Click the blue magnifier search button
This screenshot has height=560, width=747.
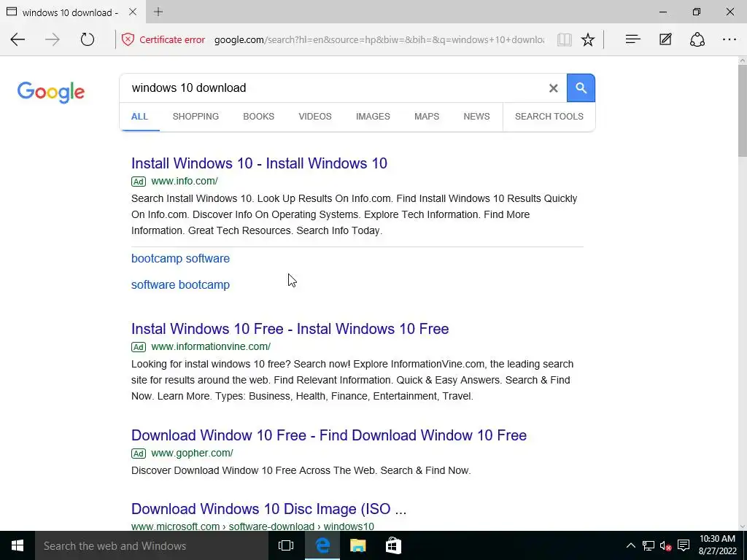581,88
